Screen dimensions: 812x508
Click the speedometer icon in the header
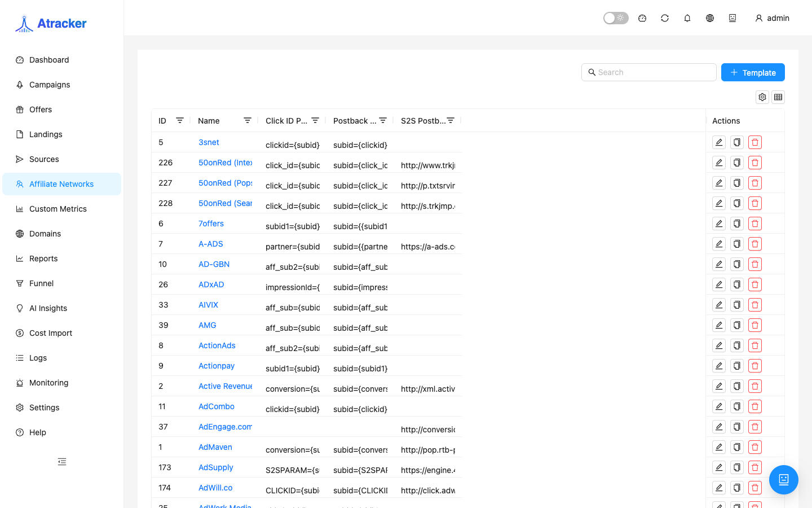(x=642, y=18)
